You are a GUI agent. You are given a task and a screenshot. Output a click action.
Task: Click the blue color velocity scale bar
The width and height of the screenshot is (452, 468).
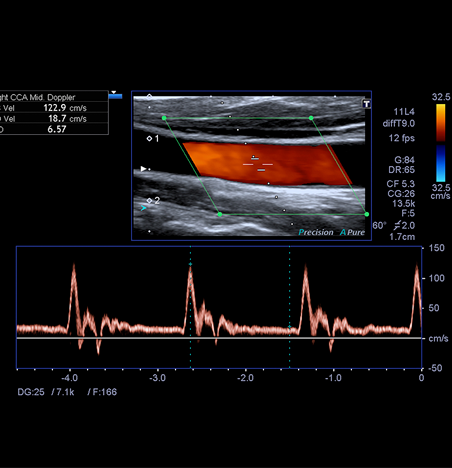(441, 163)
